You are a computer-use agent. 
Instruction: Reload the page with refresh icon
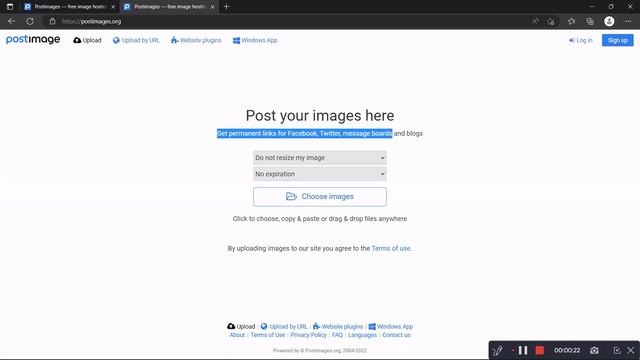(x=30, y=21)
